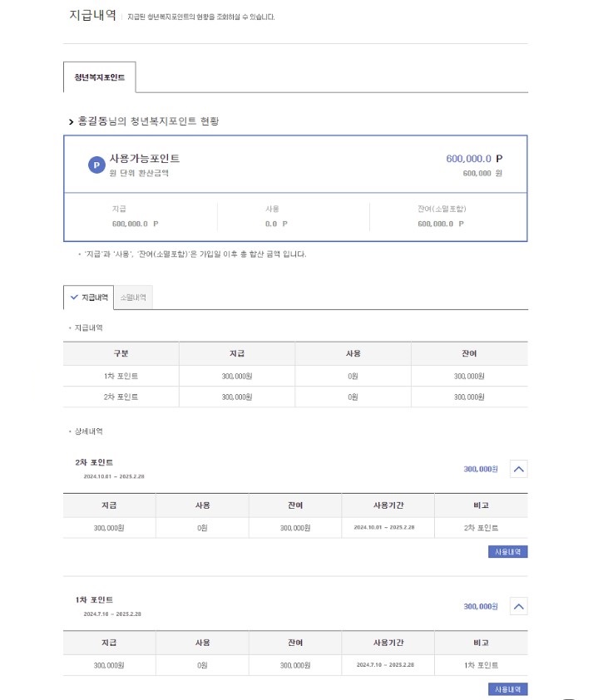The width and height of the screenshot is (593, 700).
Task: Click the checkmark icon on 지급내역 tab
Action: pos(74,298)
